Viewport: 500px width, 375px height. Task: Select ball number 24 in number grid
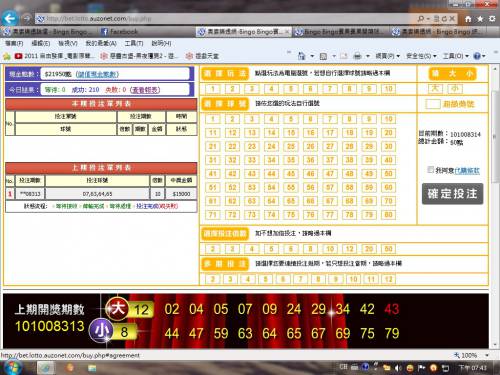point(271,146)
